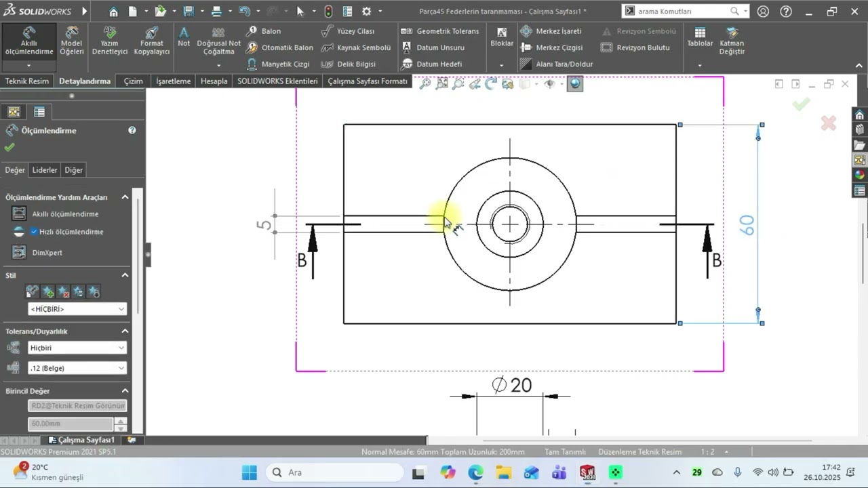868x488 pixels.
Task: Open the Options gear icon
Action: [367, 12]
